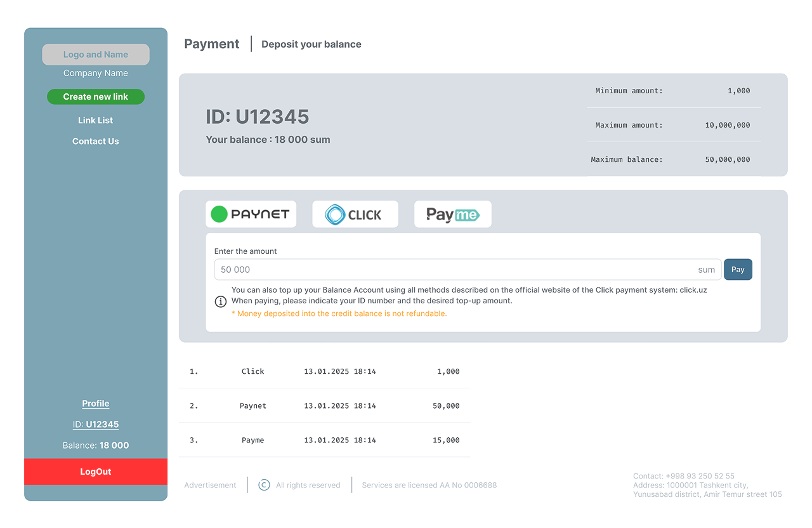
Task: Click the Logo and Name placeholder
Action: click(96, 55)
